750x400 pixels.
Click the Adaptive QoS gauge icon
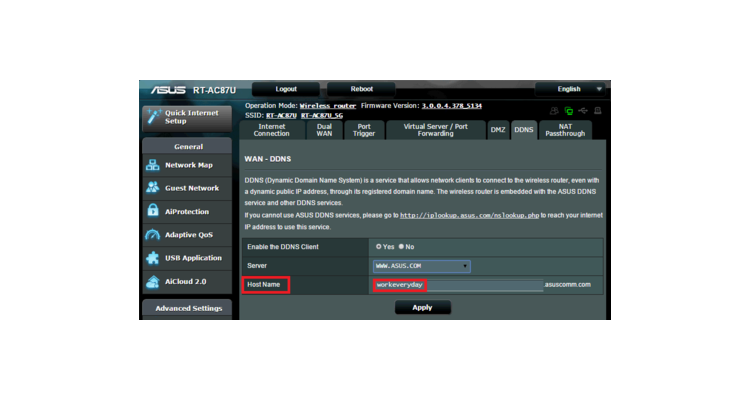[153, 234]
